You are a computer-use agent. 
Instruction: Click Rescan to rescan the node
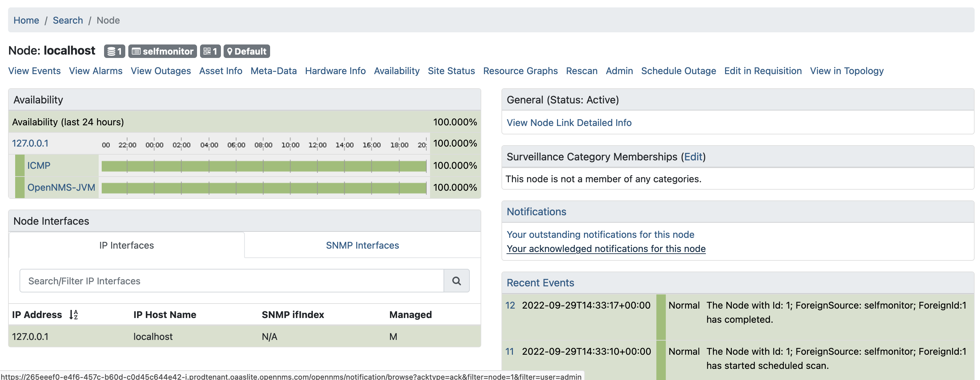[582, 71]
